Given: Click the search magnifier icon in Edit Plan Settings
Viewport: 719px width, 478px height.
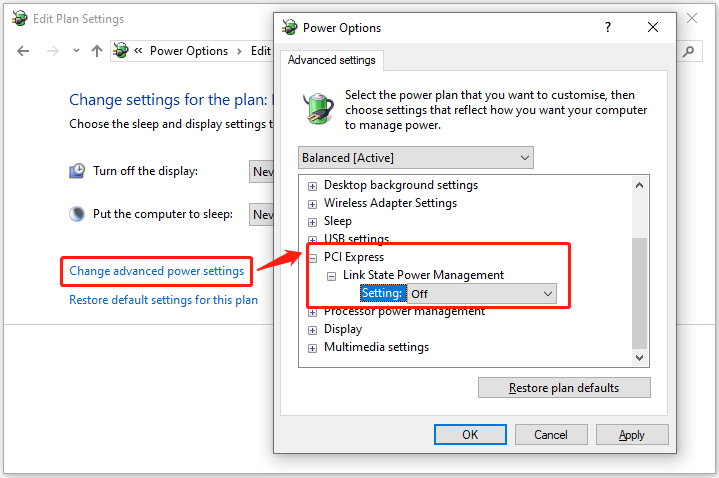Looking at the screenshot, I should tap(688, 51).
